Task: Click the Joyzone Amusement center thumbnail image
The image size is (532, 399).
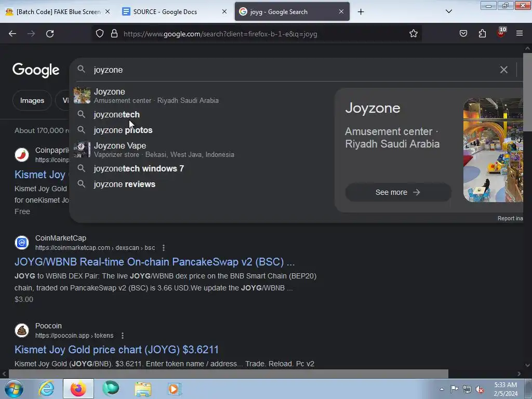Action: pyautogui.click(x=82, y=96)
